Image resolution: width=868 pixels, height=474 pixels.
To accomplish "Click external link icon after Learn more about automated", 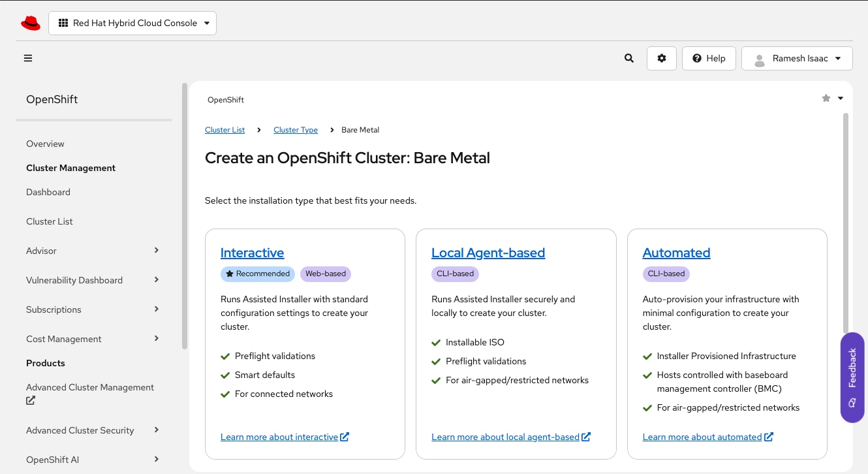I will (x=769, y=437).
